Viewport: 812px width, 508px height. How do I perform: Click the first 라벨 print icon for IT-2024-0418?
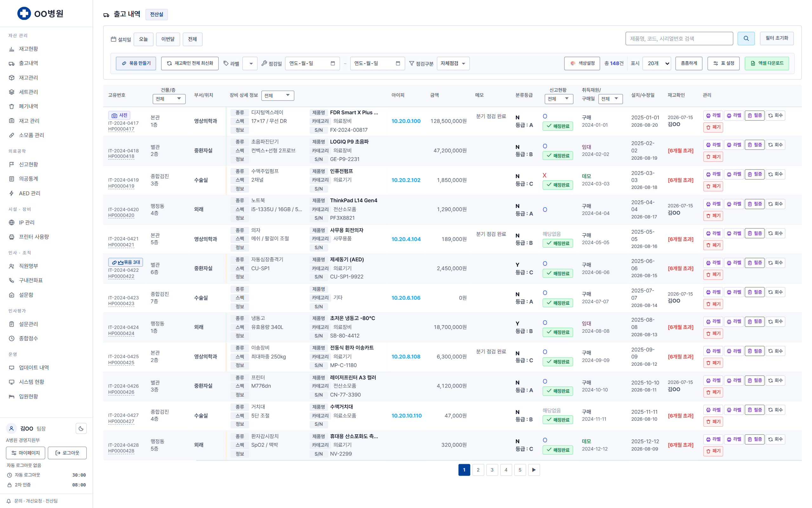coord(713,145)
